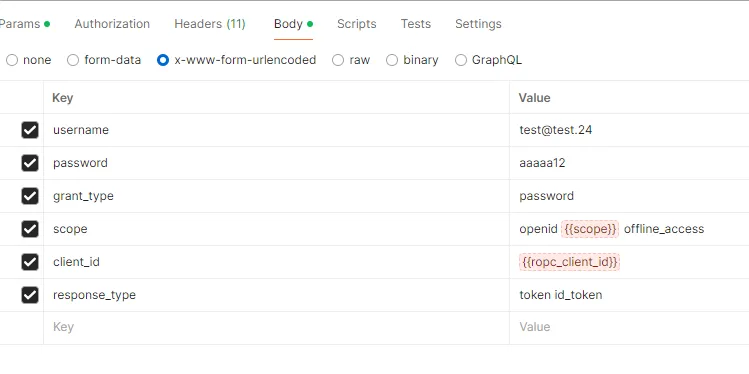Open the Headers (11) tab
Screen dimensions: 749x374
(210, 24)
